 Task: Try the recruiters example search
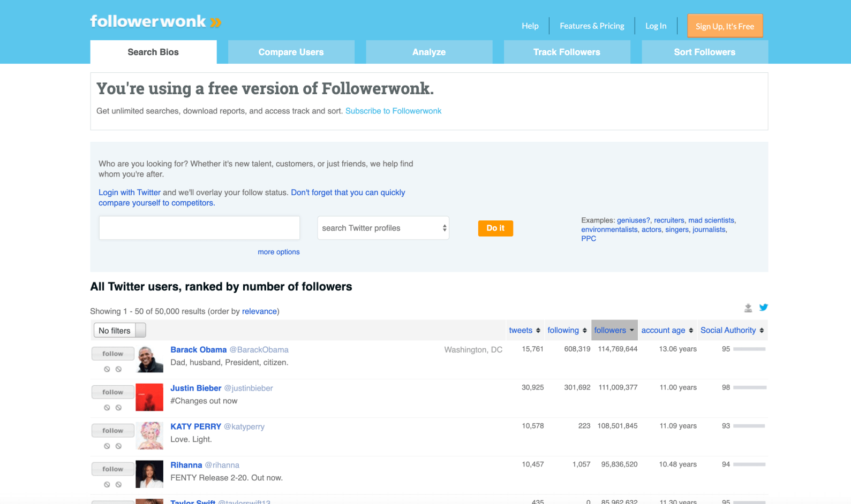click(669, 220)
